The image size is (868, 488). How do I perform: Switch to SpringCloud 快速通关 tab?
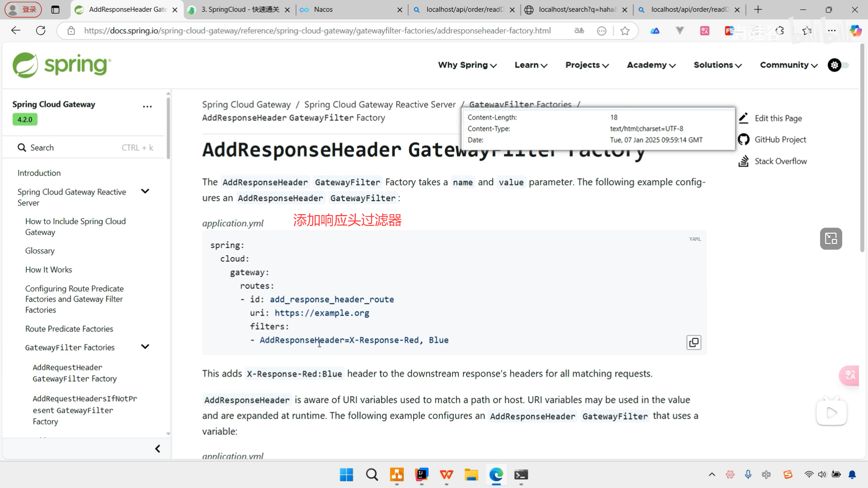pos(240,9)
